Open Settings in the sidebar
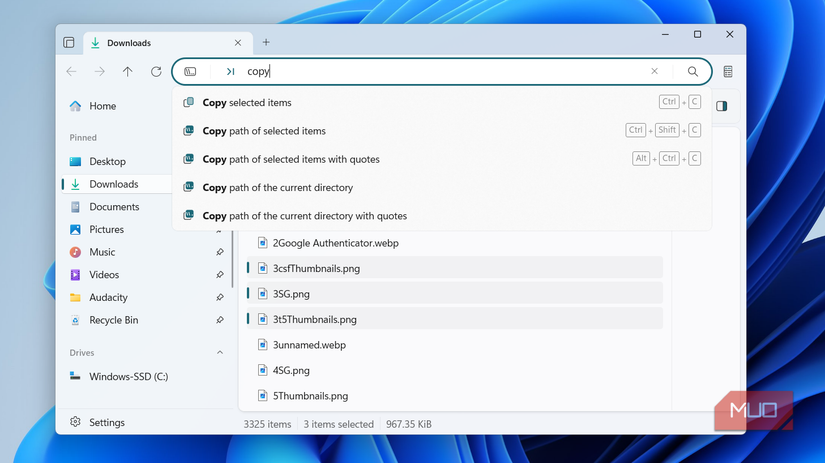Viewport: 825px width, 463px height. 107,422
